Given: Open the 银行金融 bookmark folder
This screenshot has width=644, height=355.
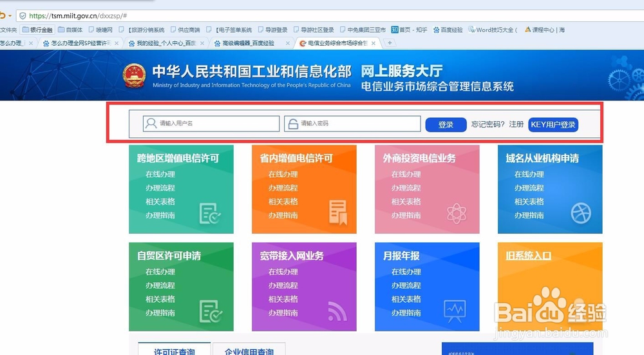Looking at the screenshot, I should click(x=37, y=30).
